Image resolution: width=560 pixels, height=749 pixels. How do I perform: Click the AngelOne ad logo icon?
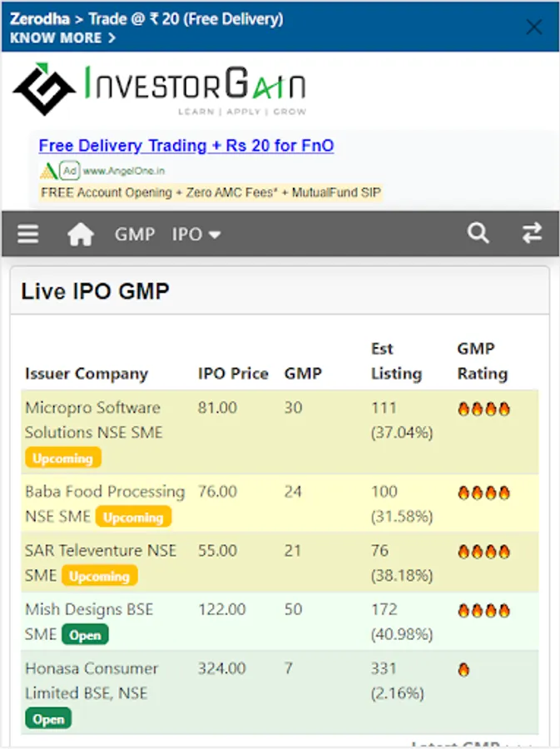[x=48, y=171]
